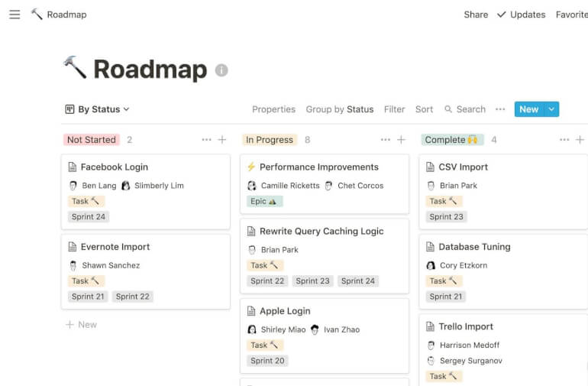
Task: Click the blue New button
Action: click(528, 109)
